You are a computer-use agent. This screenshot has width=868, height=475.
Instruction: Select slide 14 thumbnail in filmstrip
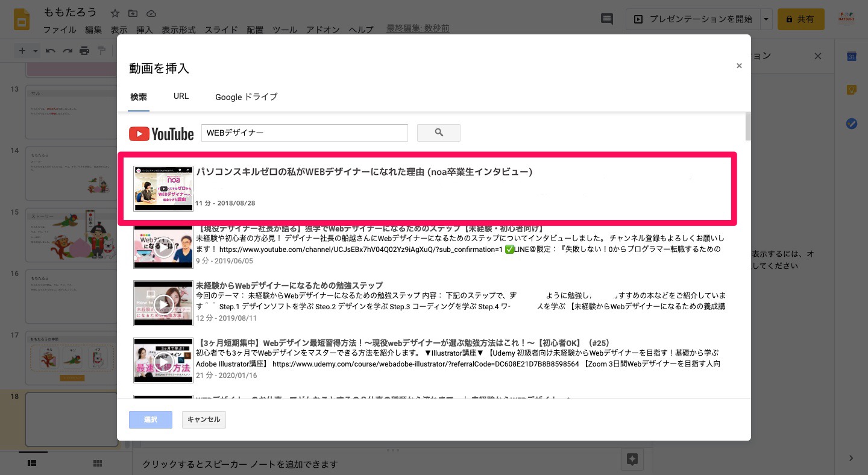[x=72, y=173]
